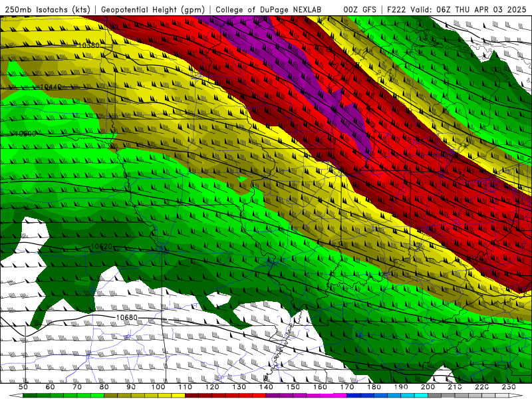This screenshot has height=399, width=532.
Task: Click the dark blue swatch after 170
Action: [x=353, y=395]
